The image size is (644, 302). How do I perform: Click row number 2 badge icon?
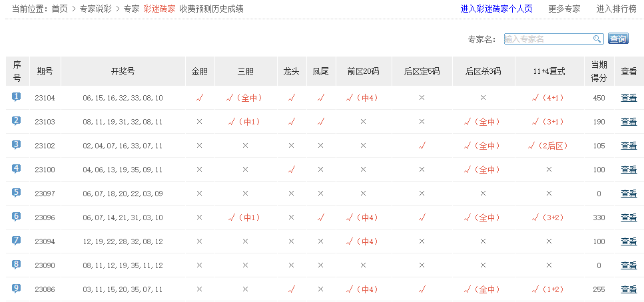coord(17,121)
